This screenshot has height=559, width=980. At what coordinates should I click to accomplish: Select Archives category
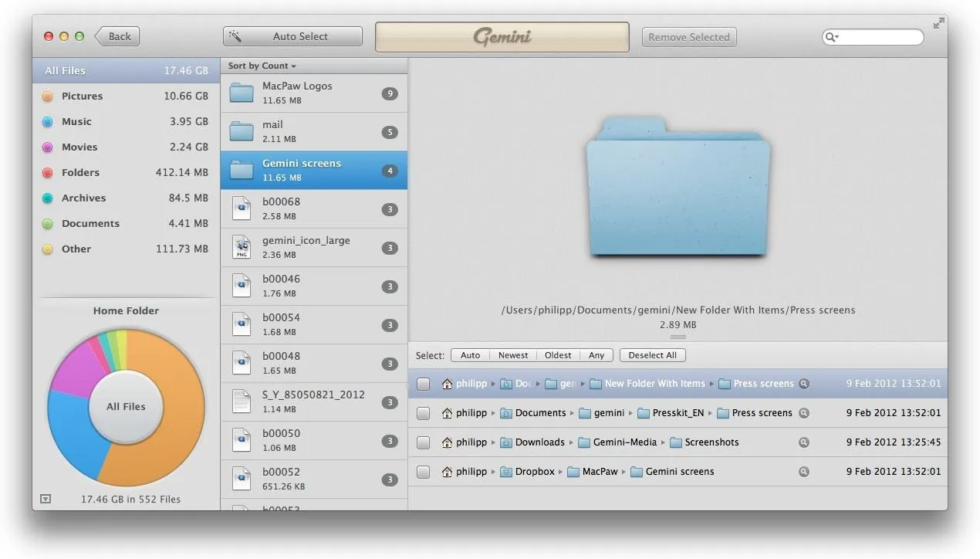click(126, 198)
